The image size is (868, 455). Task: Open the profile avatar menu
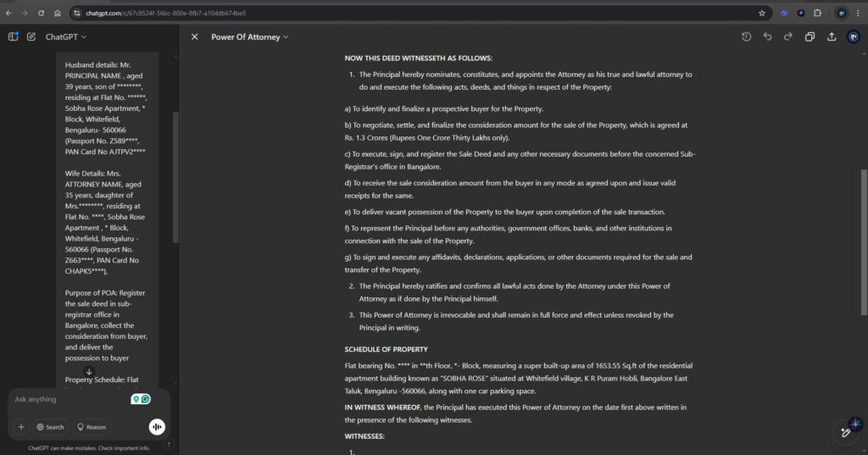(853, 36)
